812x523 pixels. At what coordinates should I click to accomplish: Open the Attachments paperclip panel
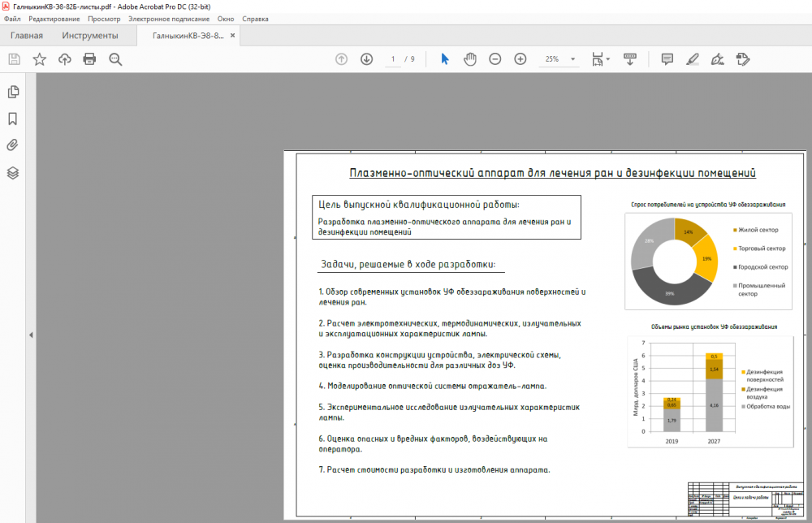click(13, 145)
